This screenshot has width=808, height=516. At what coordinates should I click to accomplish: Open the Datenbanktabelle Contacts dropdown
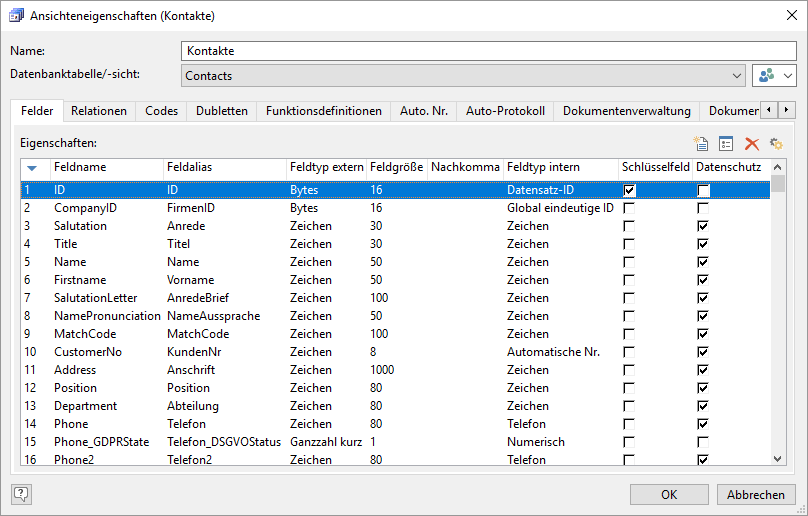click(736, 76)
